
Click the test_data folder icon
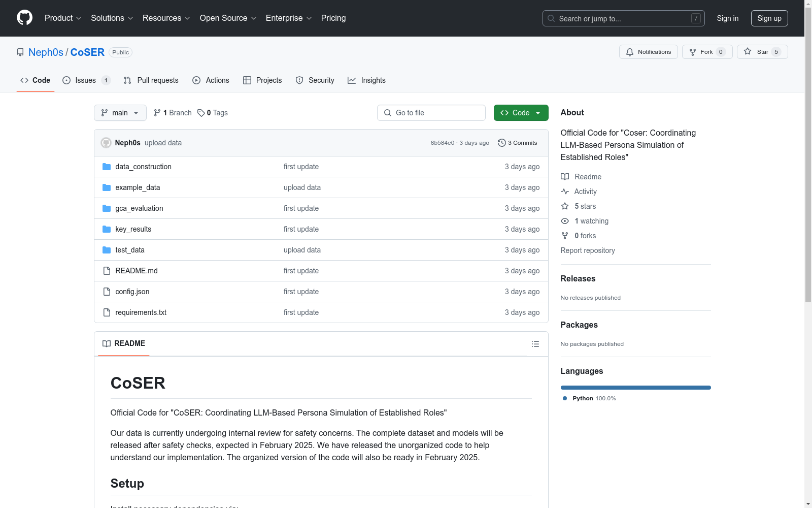107,250
